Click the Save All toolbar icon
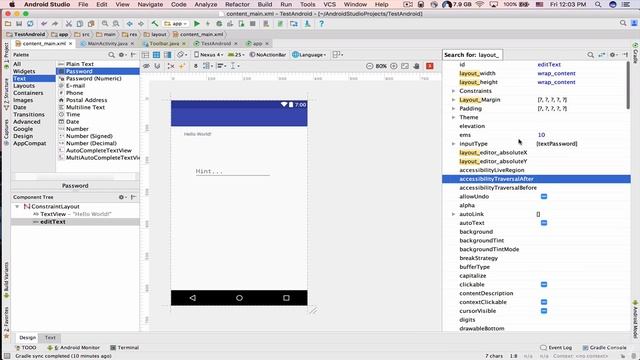Screen dimensions: 640x360 pos(19,24)
